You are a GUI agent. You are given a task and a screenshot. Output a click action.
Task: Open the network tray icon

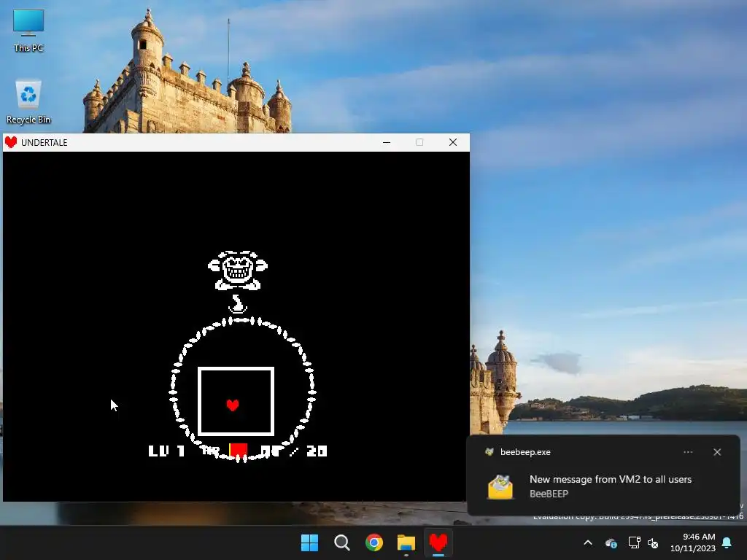click(x=634, y=542)
